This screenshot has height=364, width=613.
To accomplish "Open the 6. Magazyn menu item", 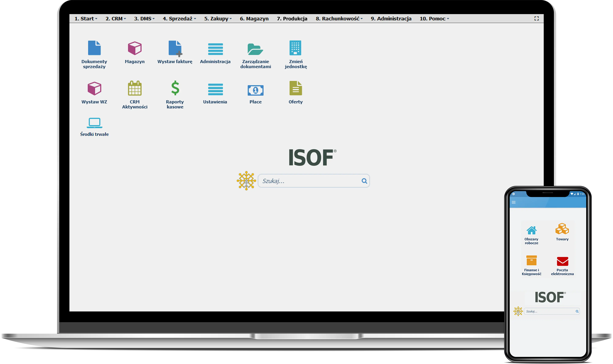I will point(254,19).
